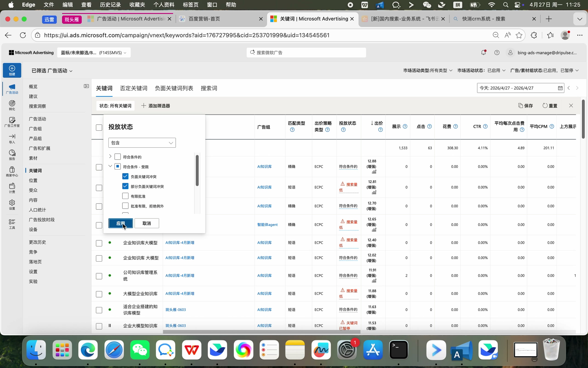The width and height of the screenshot is (588, 368).
Task: Open the 报告 reports icon
Action: point(12,155)
